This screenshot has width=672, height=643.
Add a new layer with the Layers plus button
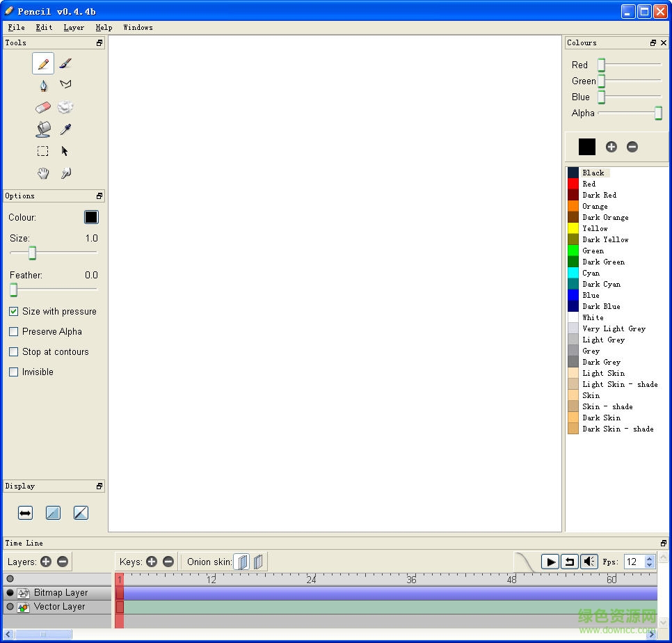click(x=46, y=562)
